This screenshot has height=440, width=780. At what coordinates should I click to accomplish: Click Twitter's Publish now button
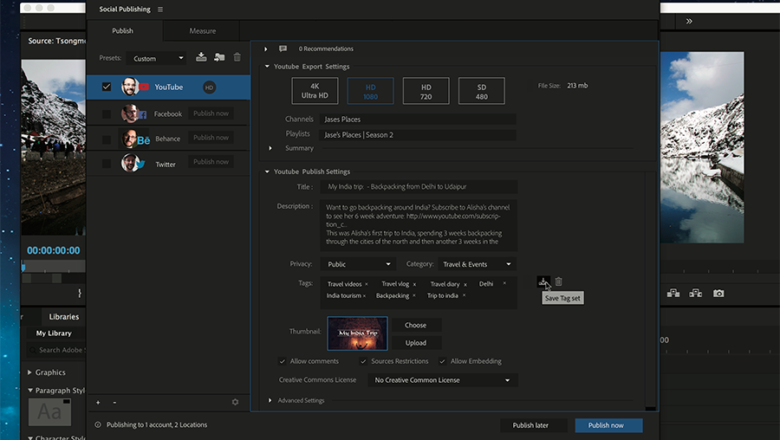211,162
